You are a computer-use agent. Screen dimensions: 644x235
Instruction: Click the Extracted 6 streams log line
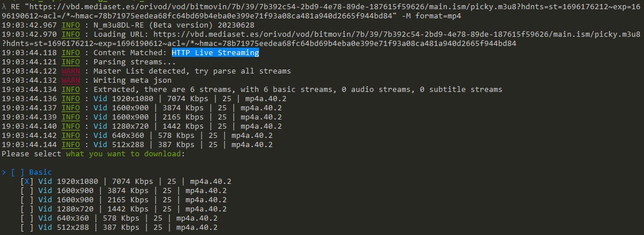coord(298,90)
